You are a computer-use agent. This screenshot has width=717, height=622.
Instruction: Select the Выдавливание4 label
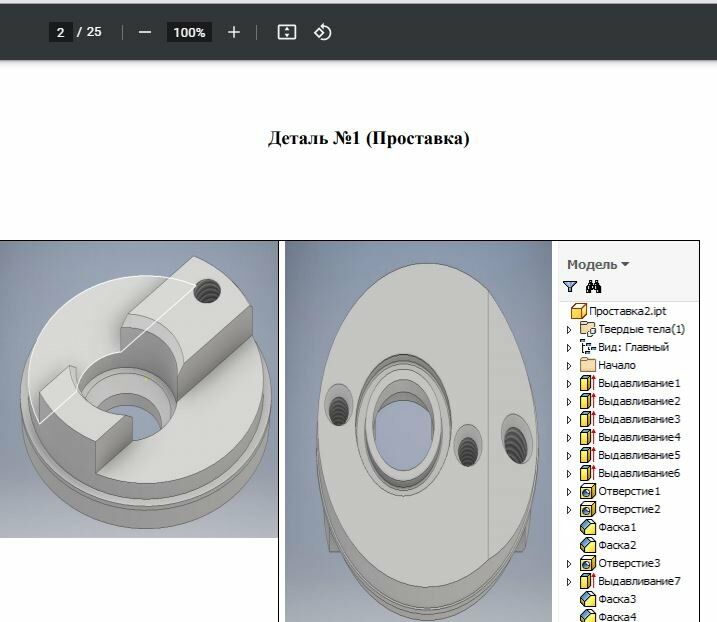[639, 437]
